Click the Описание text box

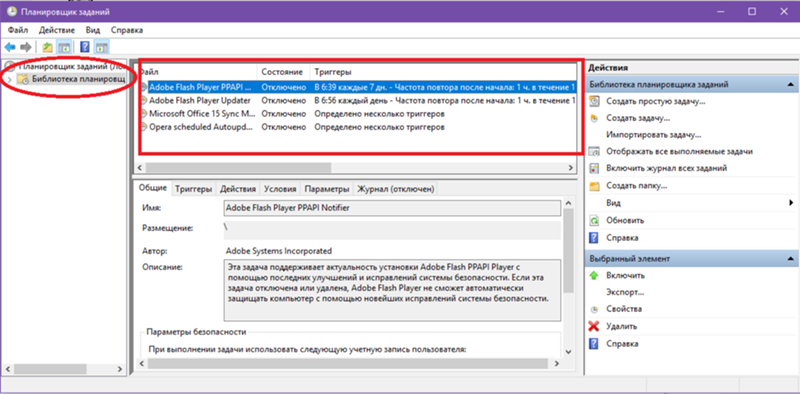(392, 291)
